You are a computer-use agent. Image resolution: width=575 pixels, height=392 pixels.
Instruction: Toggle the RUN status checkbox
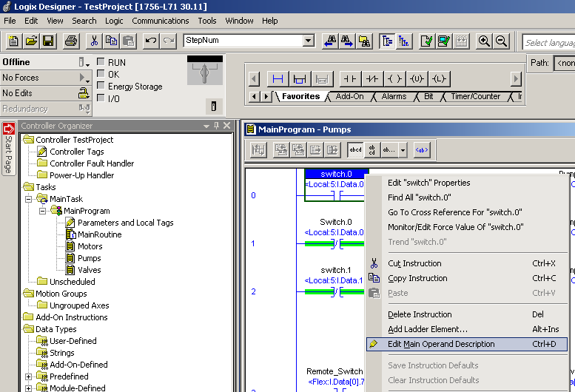(x=101, y=62)
